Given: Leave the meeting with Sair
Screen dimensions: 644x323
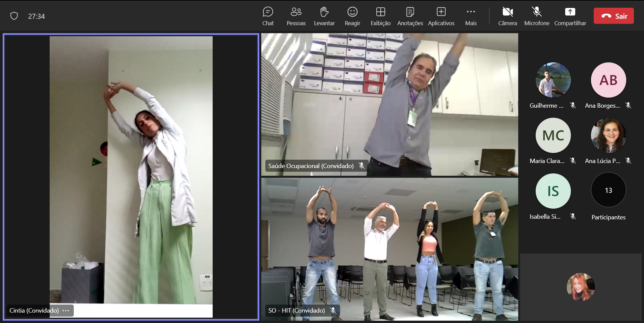Looking at the screenshot, I should click(613, 16).
